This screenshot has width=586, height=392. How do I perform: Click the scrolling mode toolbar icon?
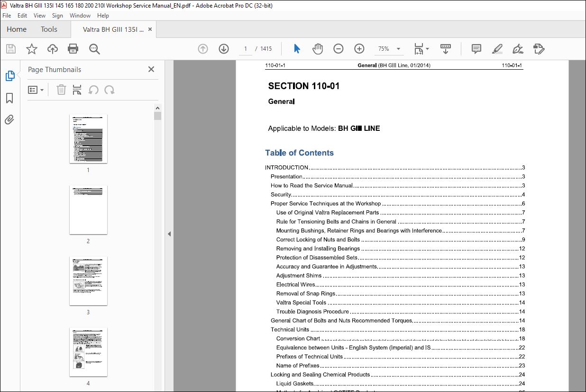[446, 48]
